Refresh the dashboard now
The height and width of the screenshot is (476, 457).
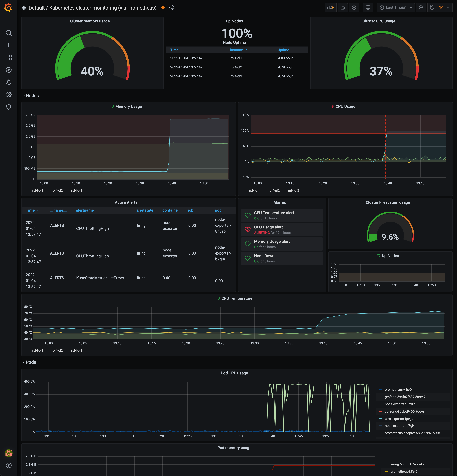tap(432, 8)
